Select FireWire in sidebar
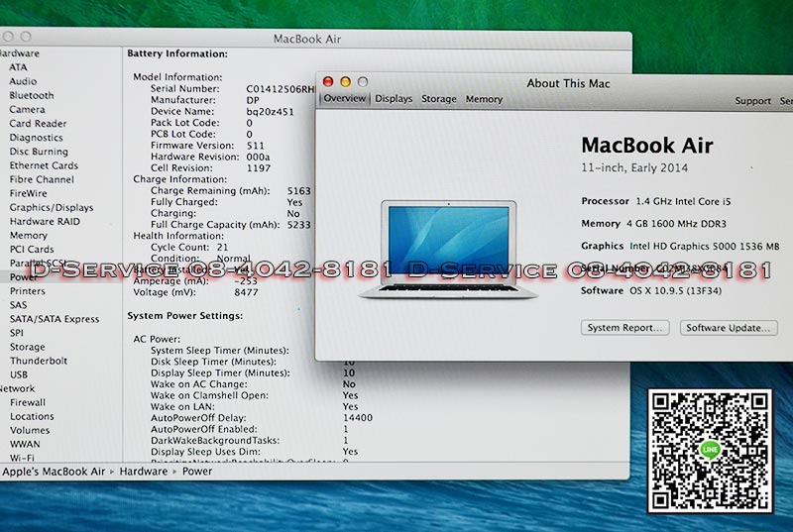This screenshot has height=532, width=793. click(29, 193)
